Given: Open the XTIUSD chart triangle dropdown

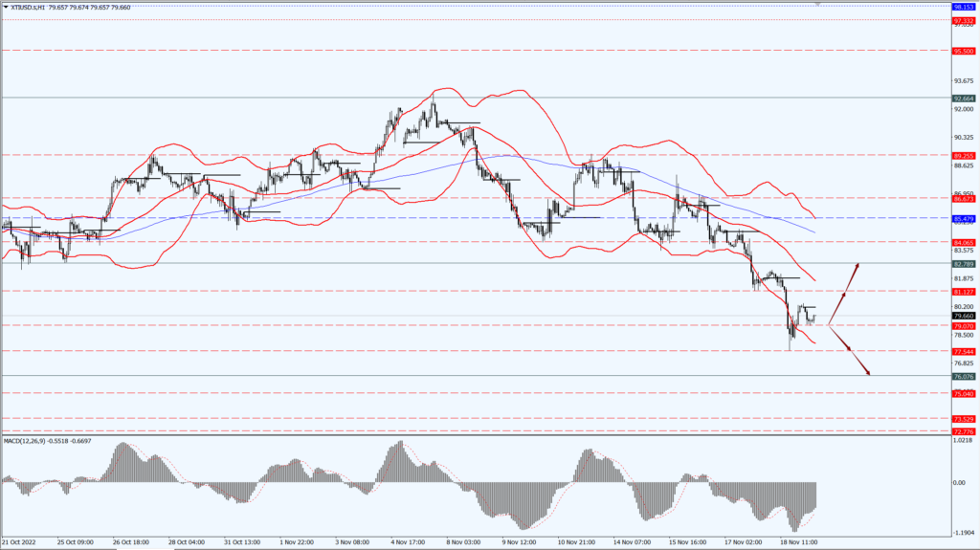Looking at the screenshot, I should [x=6, y=7].
